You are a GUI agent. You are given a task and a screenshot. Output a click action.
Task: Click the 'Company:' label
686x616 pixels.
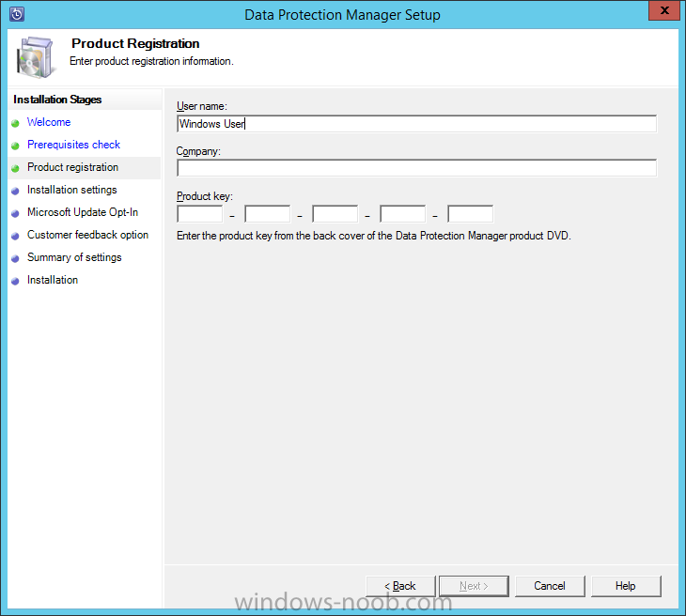tap(198, 151)
